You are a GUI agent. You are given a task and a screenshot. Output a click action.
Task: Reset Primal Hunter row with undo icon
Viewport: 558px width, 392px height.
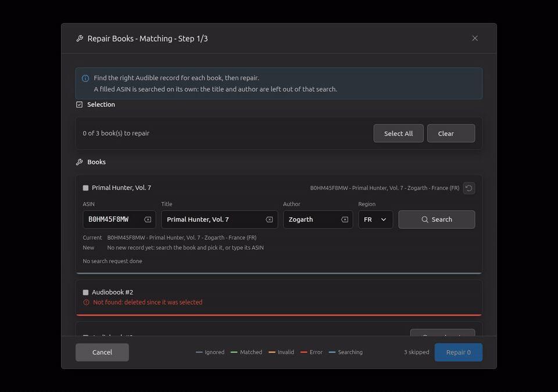tap(468, 188)
